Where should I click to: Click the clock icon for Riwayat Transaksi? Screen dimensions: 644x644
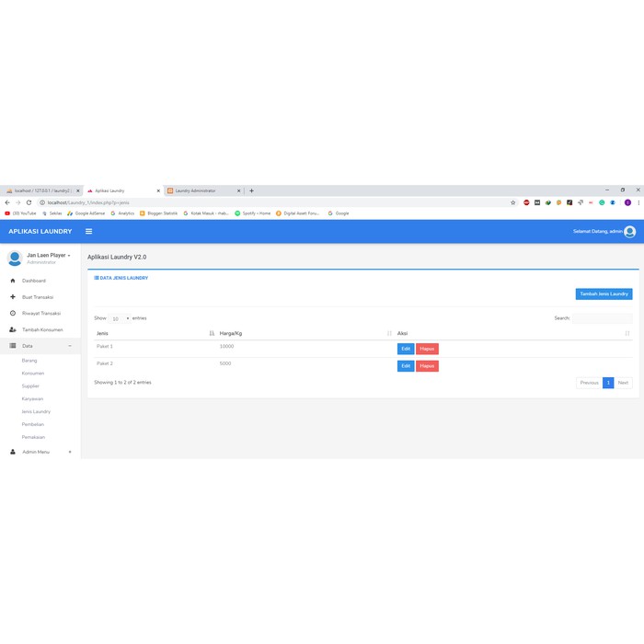[13, 314]
